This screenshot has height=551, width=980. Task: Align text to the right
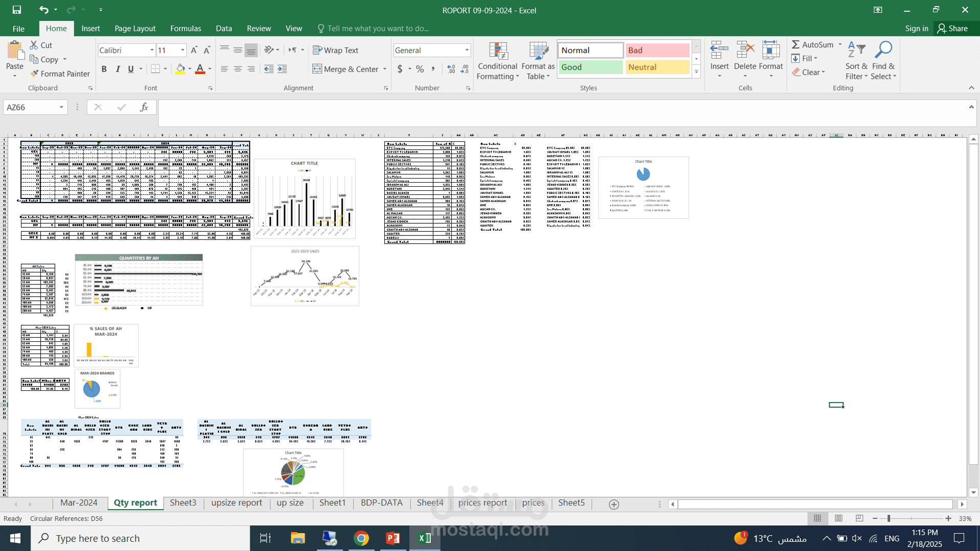click(x=251, y=69)
